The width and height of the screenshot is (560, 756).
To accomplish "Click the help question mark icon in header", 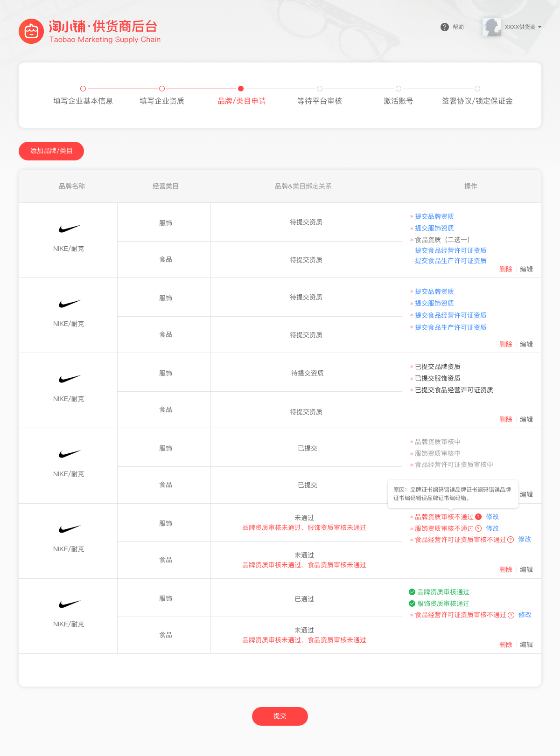I will (444, 27).
